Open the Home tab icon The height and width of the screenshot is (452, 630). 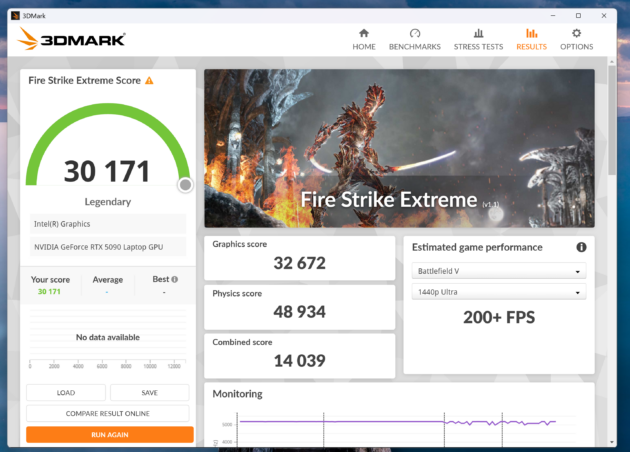[x=364, y=33]
